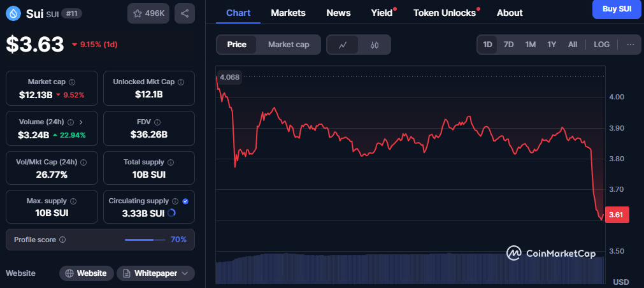This screenshot has width=644, height=288.
Task: Show info for Profile score
Action: [62, 240]
